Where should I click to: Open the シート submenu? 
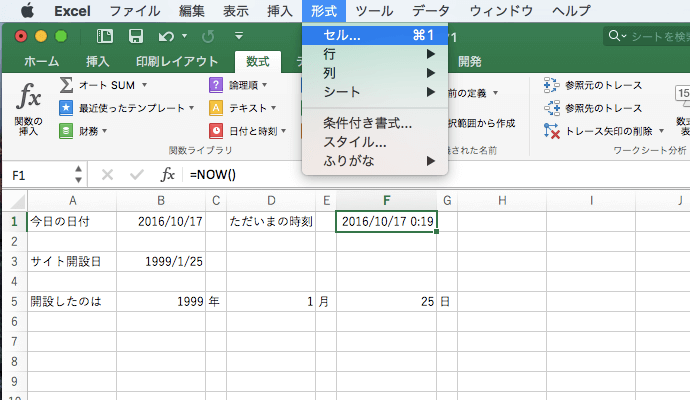coord(375,92)
